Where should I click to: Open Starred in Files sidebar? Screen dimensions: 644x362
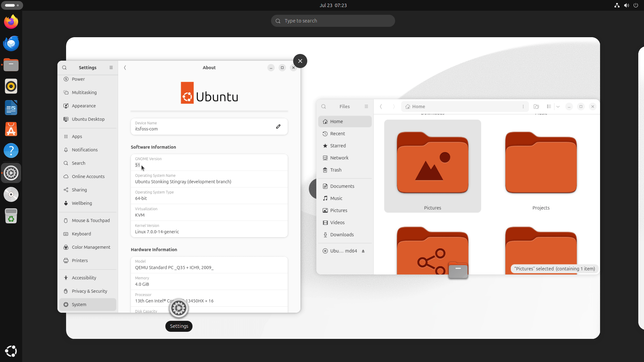pyautogui.click(x=345, y=146)
